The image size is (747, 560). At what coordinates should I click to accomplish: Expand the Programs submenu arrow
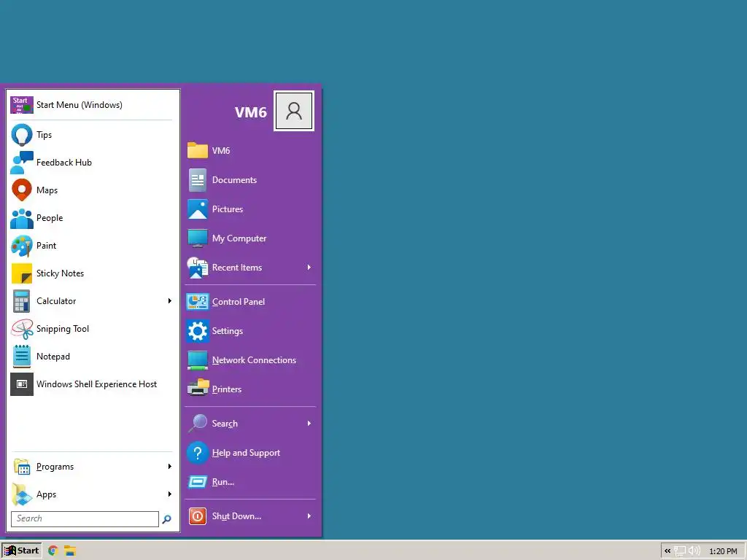169,467
